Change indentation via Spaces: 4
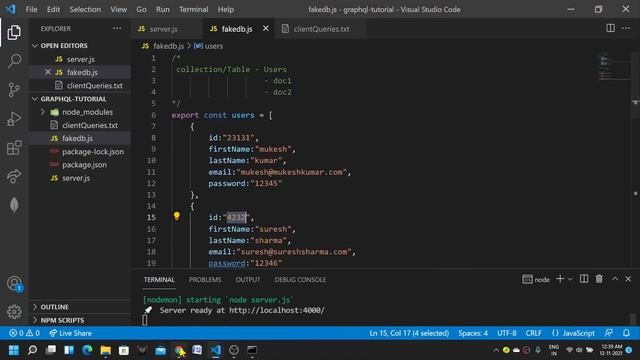The height and width of the screenshot is (360, 640). coord(473,333)
